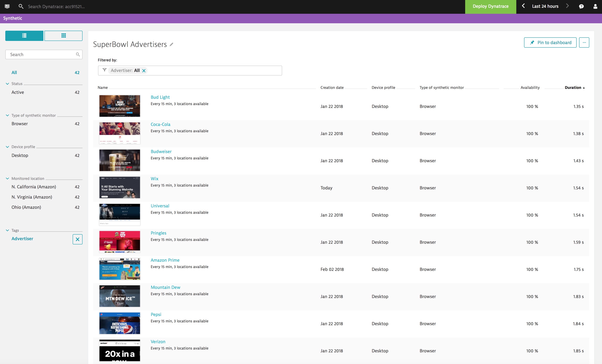Sort by Name column header

[103, 87]
